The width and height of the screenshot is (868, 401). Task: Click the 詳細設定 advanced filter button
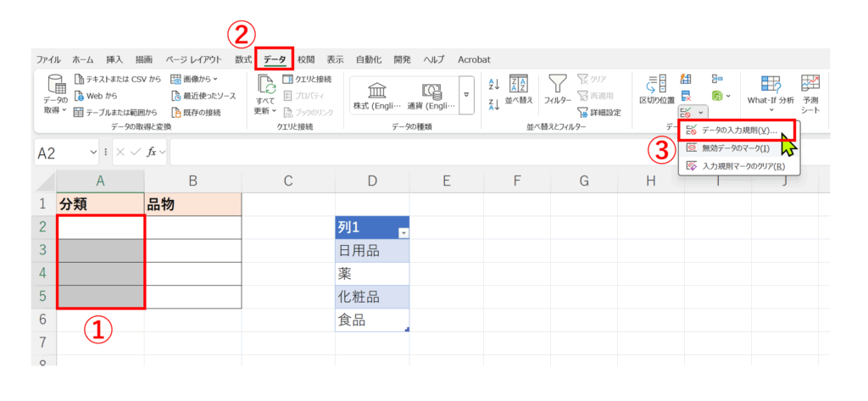(x=598, y=112)
